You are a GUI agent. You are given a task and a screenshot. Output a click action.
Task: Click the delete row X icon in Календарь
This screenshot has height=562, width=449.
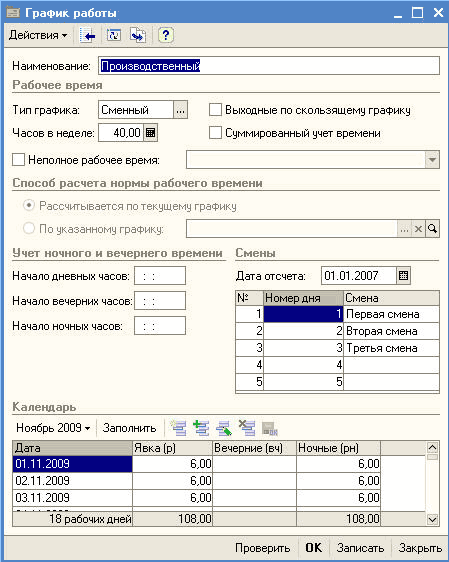tap(247, 428)
